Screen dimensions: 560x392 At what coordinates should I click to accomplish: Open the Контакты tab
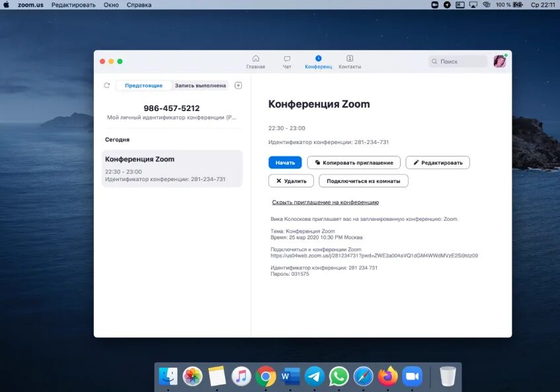click(350, 61)
